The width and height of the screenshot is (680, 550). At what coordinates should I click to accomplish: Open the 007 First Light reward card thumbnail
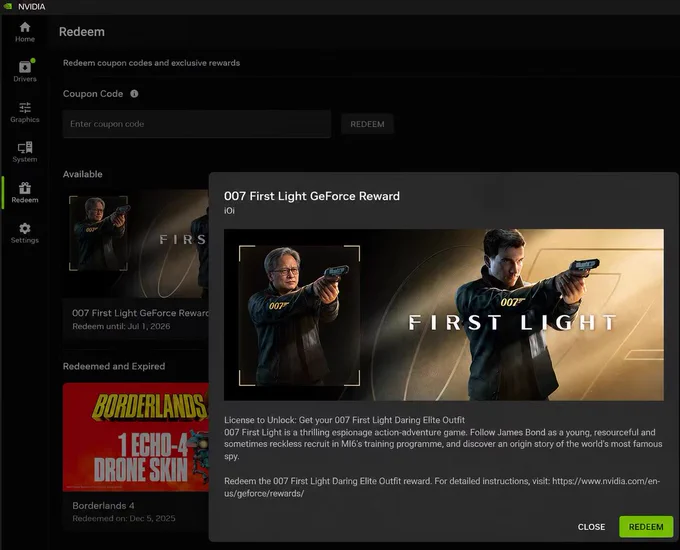[136, 243]
